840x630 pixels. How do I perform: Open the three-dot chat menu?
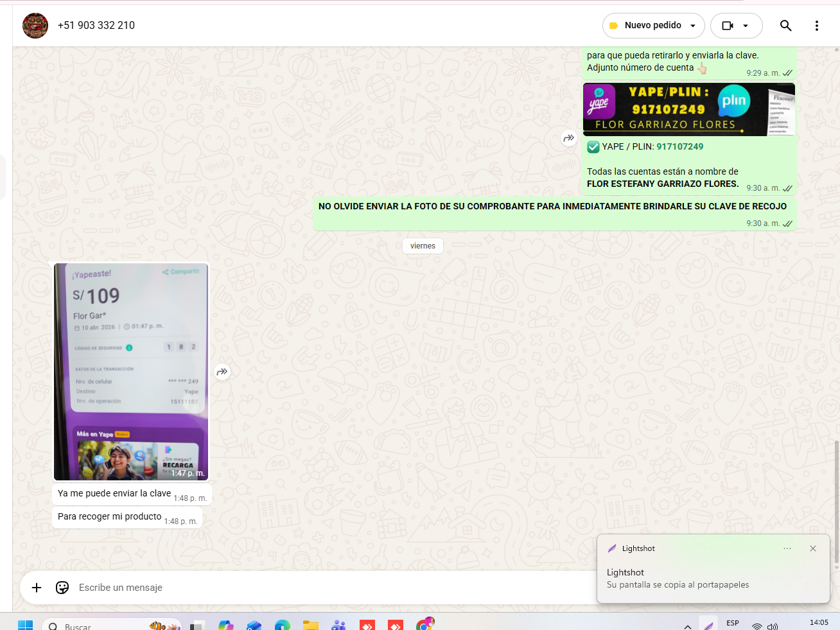[816, 26]
